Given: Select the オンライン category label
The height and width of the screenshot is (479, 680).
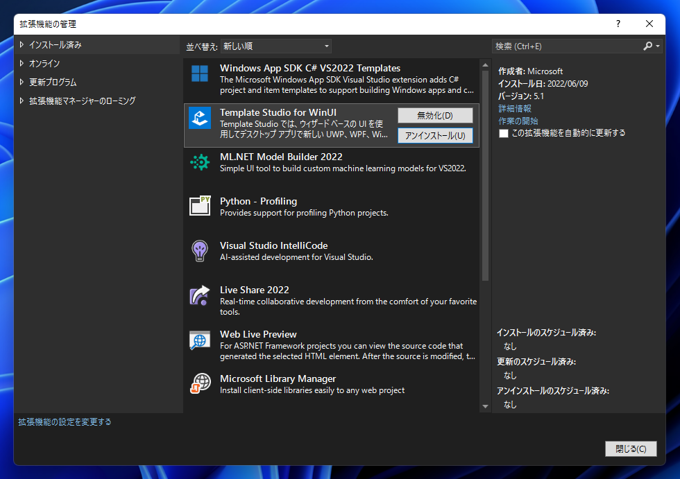Looking at the screenshot, I should tap(44, 63).
